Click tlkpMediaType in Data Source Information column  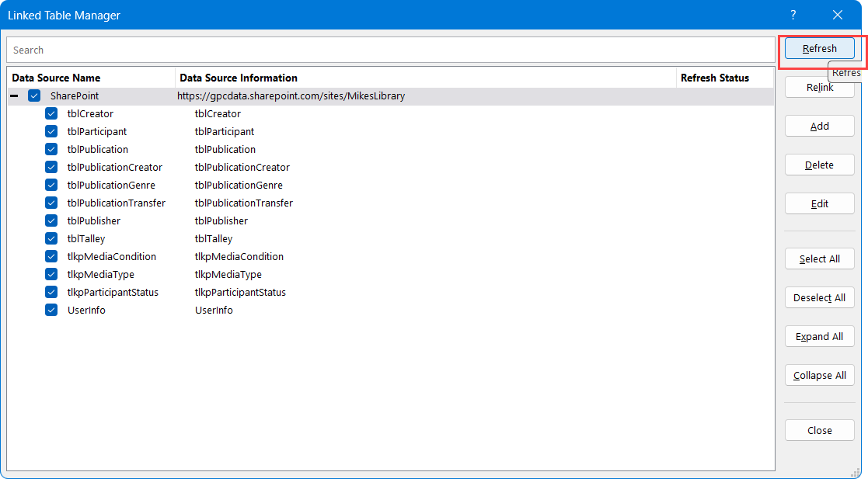pos(228,274)
